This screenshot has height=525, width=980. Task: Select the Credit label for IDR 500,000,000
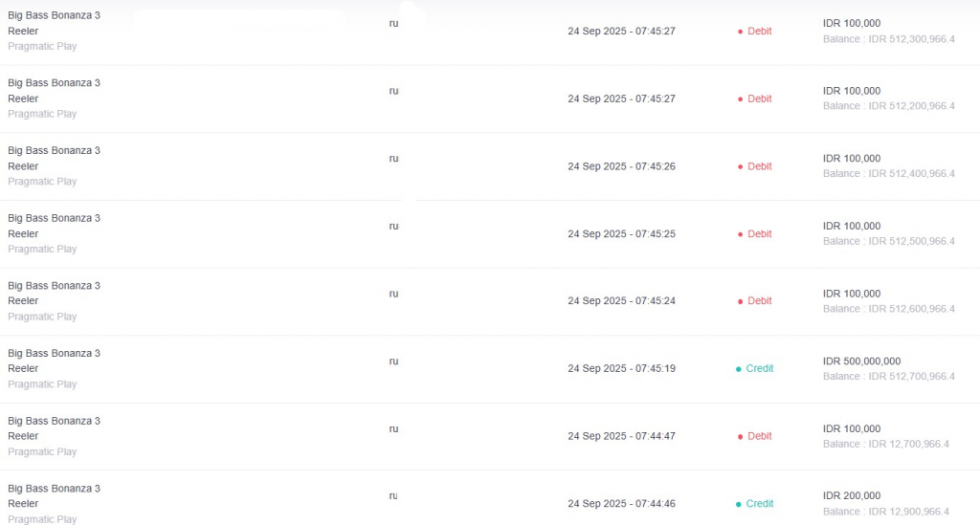[x=759, y=368]
